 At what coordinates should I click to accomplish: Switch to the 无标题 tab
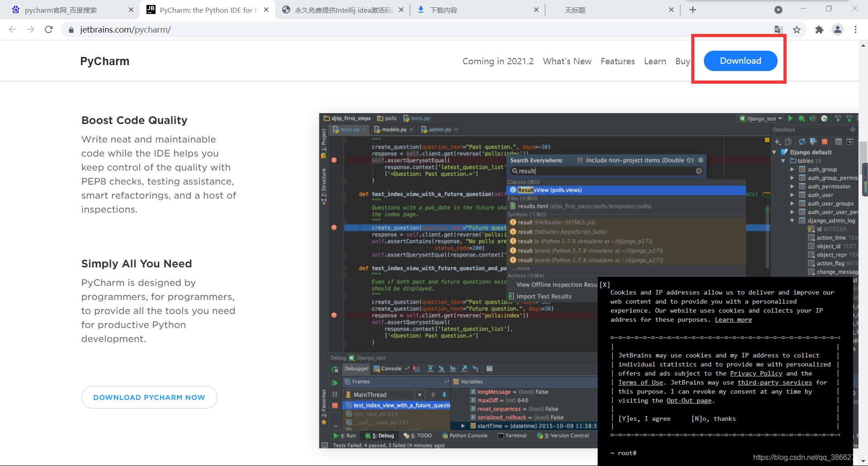[x=613, y=10]
